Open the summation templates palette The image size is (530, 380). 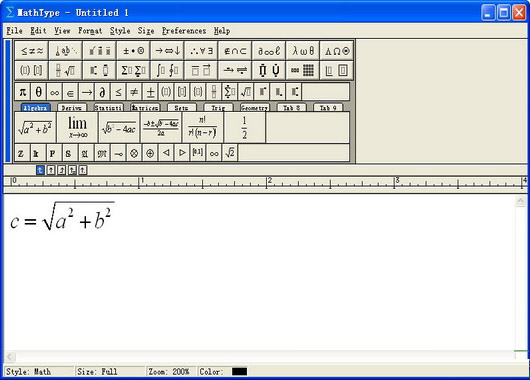click(x=133, y=70)
